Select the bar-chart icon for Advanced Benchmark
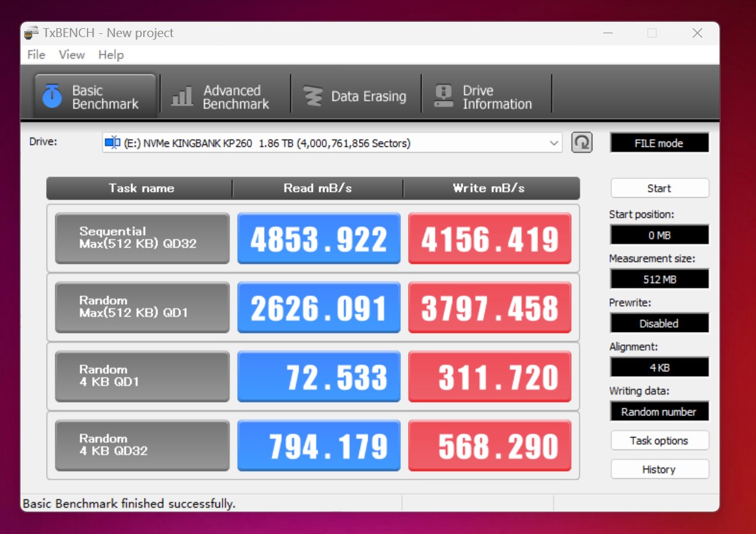This screenshot has height=534, width=756. [x=181, y=95]
